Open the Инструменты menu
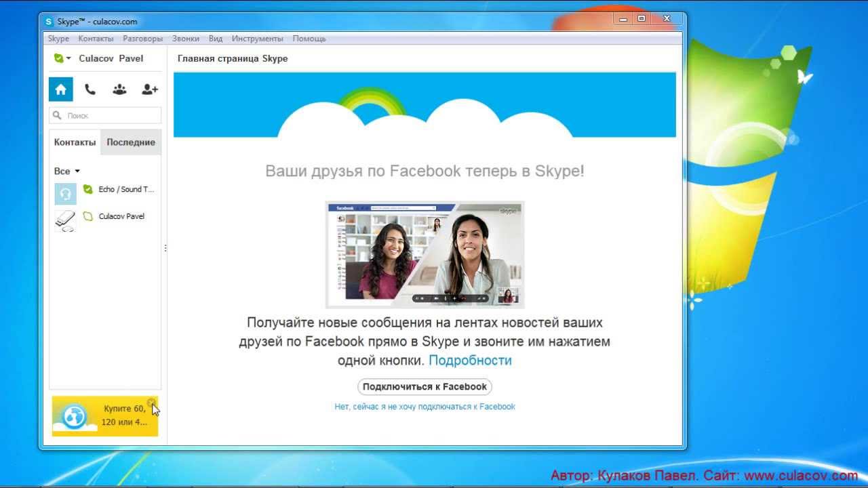This screenshot has height=488, width=868. click(x=258, y=39)
